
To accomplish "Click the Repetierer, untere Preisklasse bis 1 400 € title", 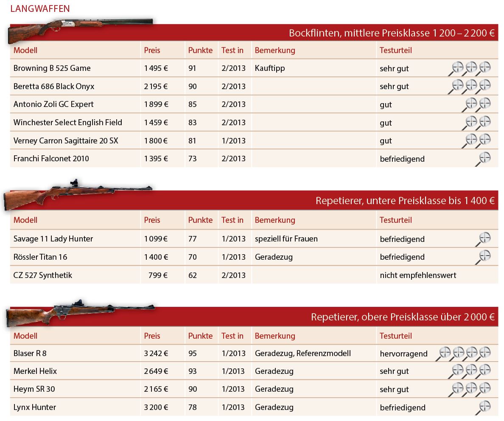I will (405, 201).
